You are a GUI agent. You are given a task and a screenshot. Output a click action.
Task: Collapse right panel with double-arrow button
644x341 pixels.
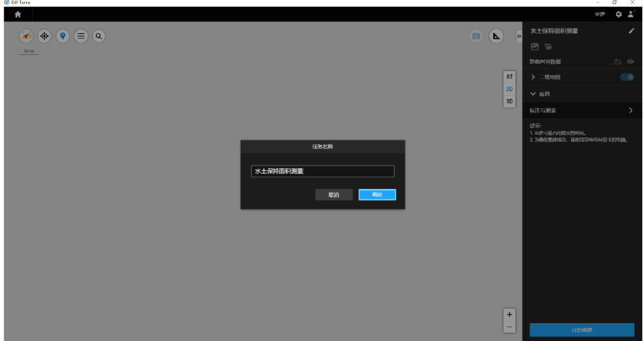coord(518,37)
